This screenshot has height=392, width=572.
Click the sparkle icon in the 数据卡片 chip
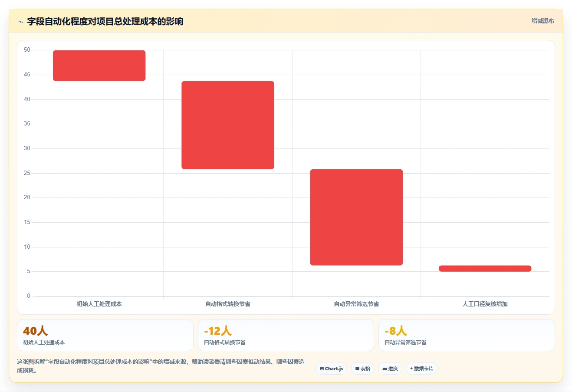pos(411,369)
